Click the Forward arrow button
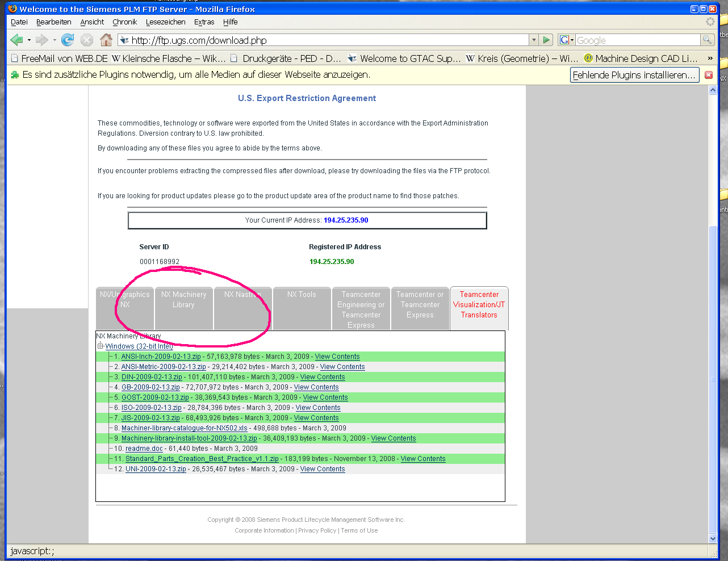This screenshot has width=728, height=561. 41,40
